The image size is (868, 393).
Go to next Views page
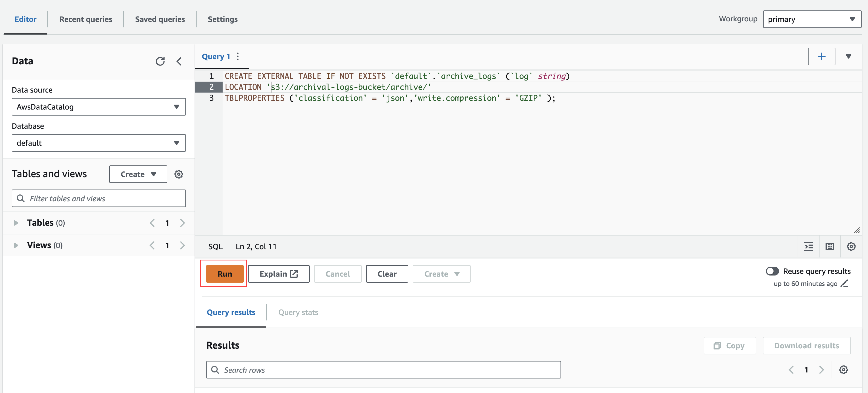click(x=182, y=245)
